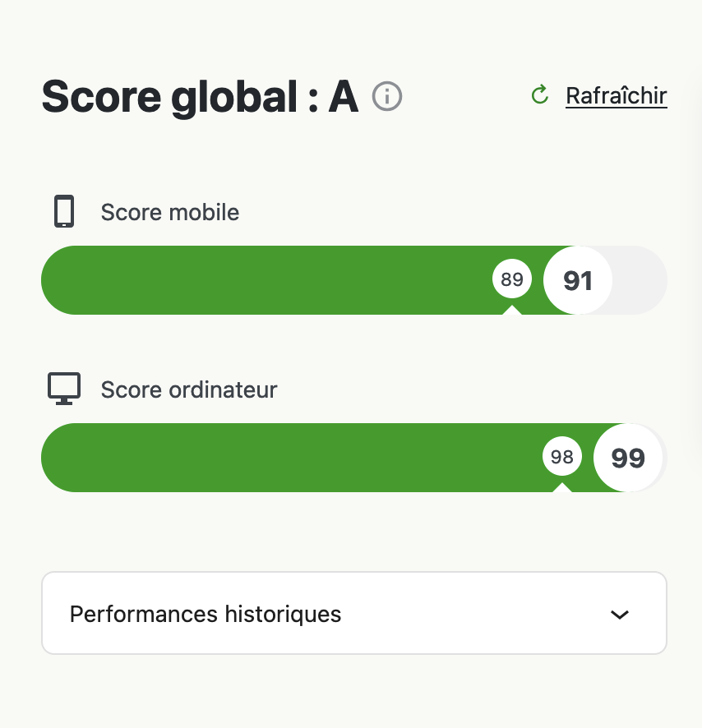Viewport: 702px width, 728px height.
Task: Click the Score mobile label
Action: coord(169,212)
